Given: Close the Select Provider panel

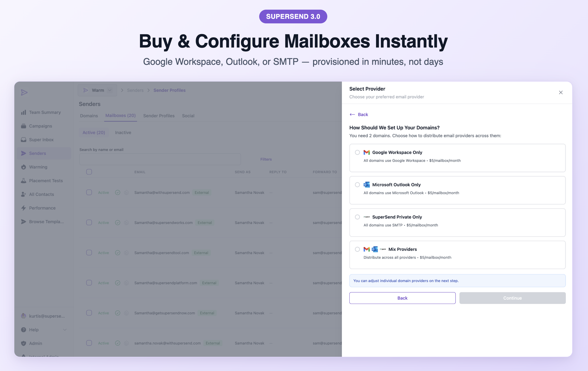Looking at the screenshot, I should 561,92.
